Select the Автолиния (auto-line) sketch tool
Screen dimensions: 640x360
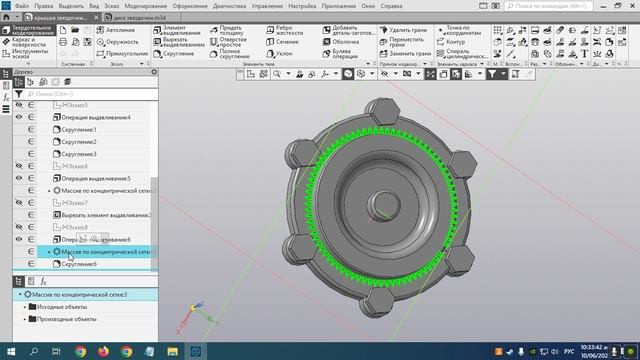[116, 30]
